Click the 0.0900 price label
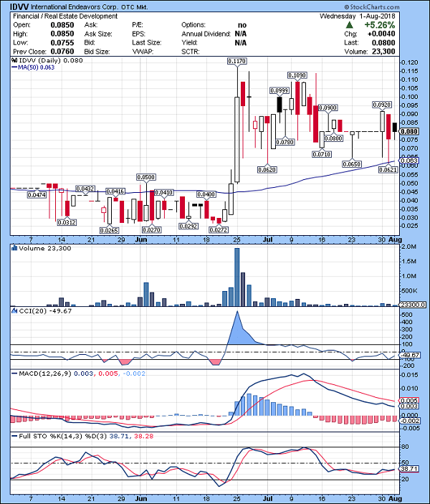 (x=328, y=108)
